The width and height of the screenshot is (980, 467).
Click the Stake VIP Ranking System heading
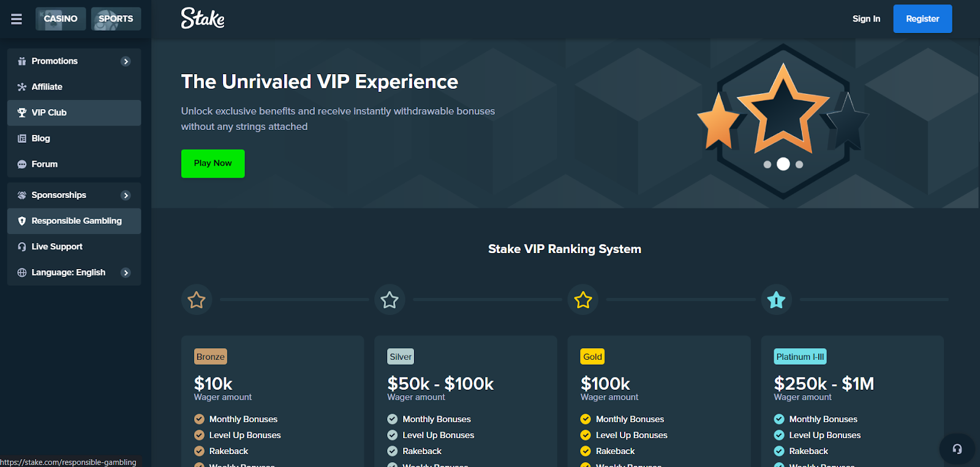coord(565,249)
